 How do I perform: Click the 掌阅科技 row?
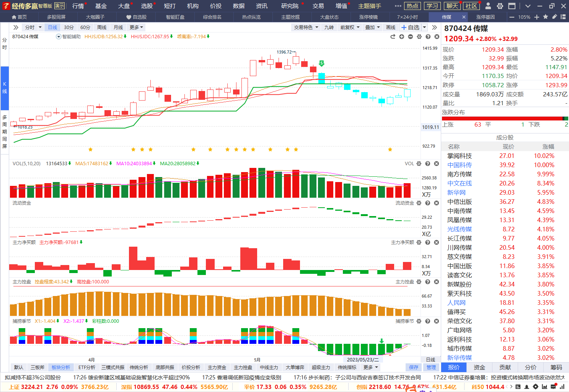tap(505, 156)
